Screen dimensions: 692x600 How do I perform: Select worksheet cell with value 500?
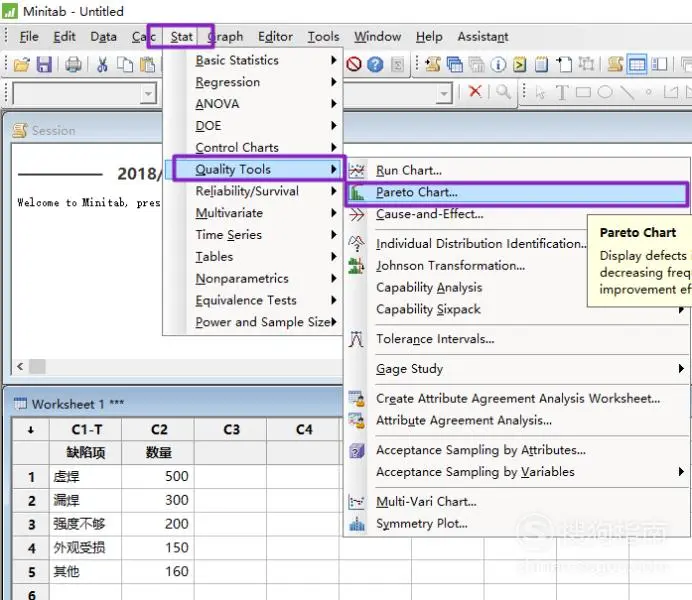click(158, 476)
